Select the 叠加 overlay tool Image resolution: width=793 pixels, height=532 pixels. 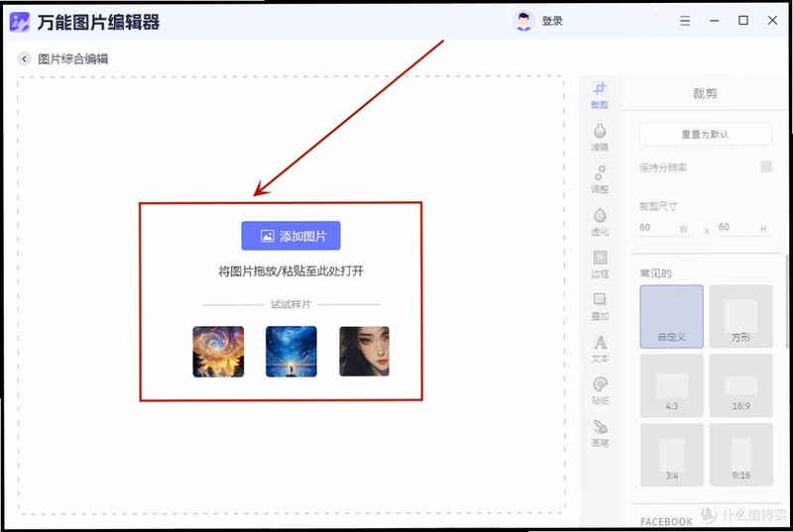coord(600,306)
